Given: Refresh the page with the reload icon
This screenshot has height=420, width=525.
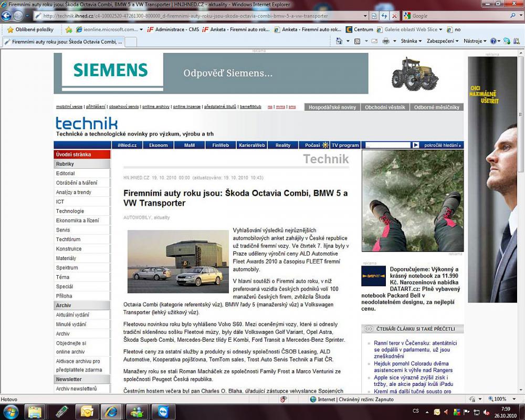Looking at the screenshot, I should click(384, 16).
